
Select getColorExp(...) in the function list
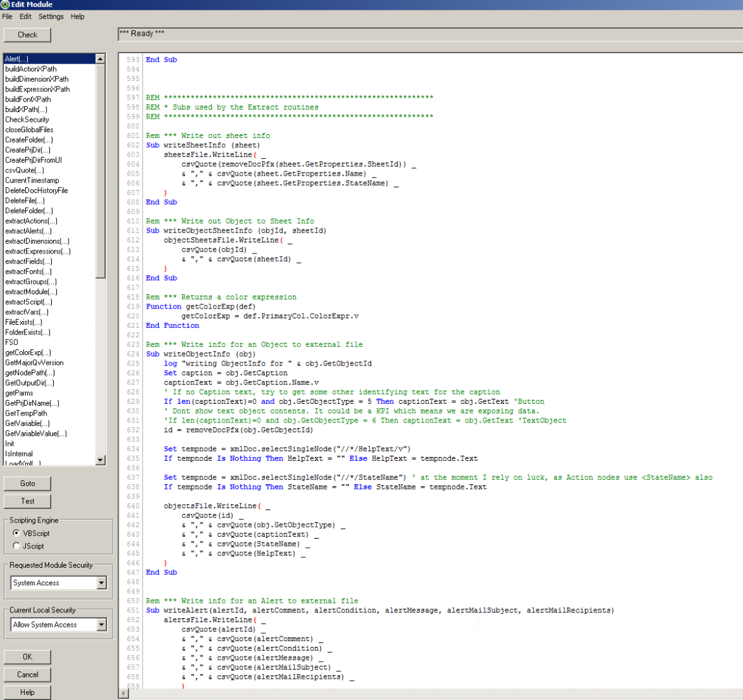(28, 353)
